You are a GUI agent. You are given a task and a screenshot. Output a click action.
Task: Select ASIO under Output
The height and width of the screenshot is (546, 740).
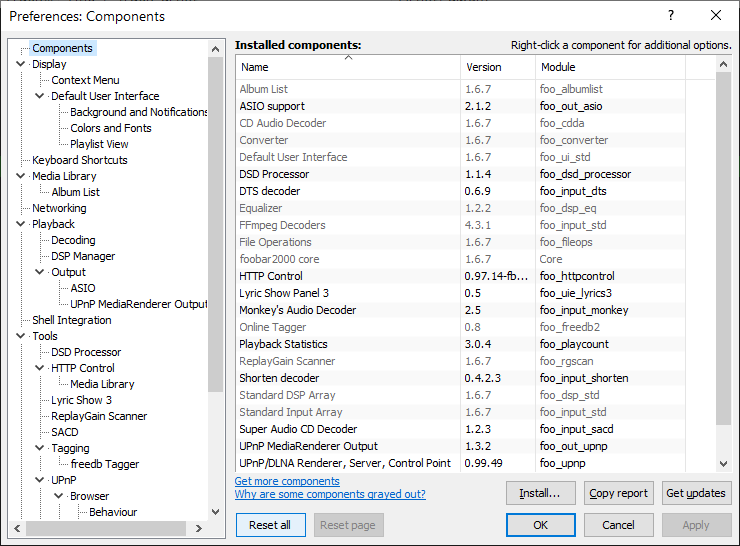(83, 288)
